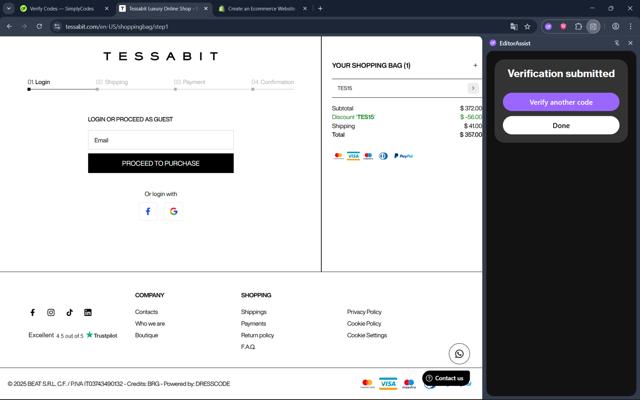Open the site information icon in address bar

tap(57, 27)
